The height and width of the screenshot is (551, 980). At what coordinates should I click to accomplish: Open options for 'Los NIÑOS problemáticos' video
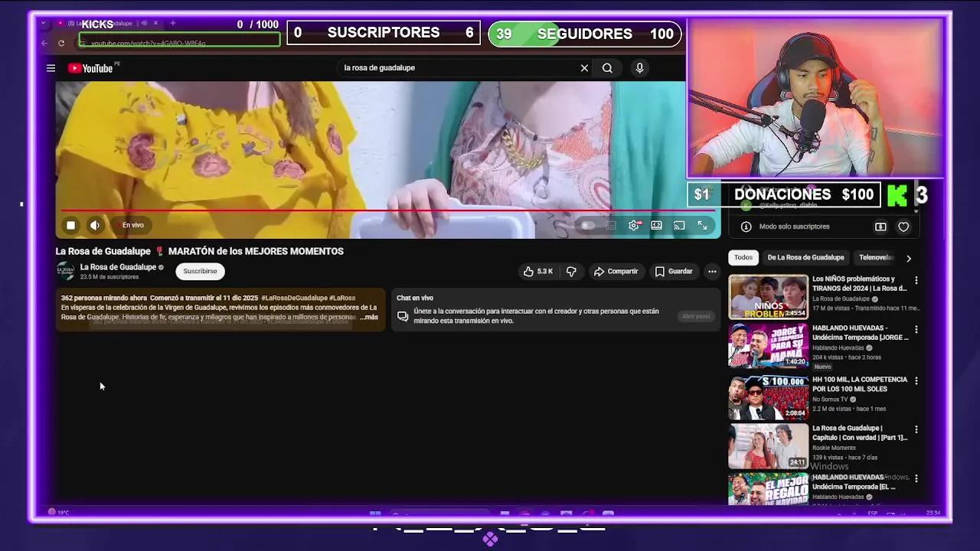tap(916, 280)
